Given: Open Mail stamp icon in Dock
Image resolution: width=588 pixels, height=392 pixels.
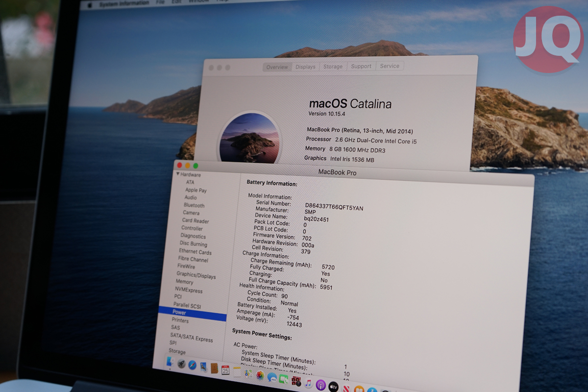Looking at the screenshot, I should (x=203, y=367).
